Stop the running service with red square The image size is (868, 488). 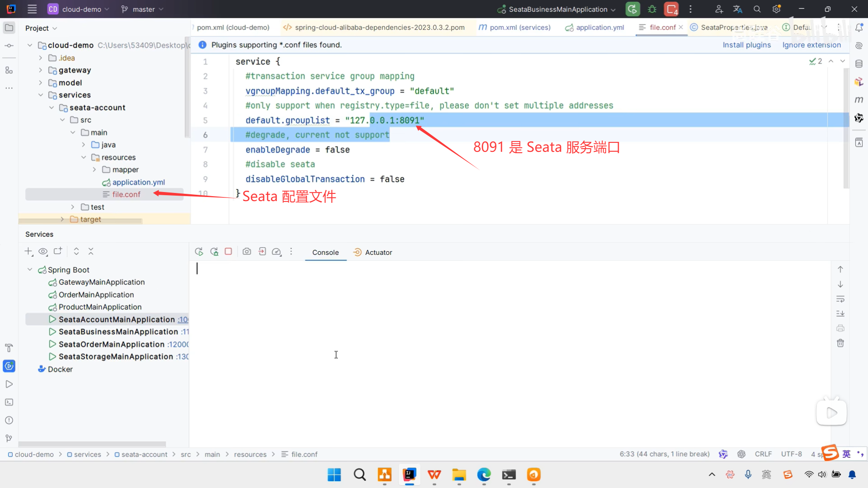pos(228,252)
